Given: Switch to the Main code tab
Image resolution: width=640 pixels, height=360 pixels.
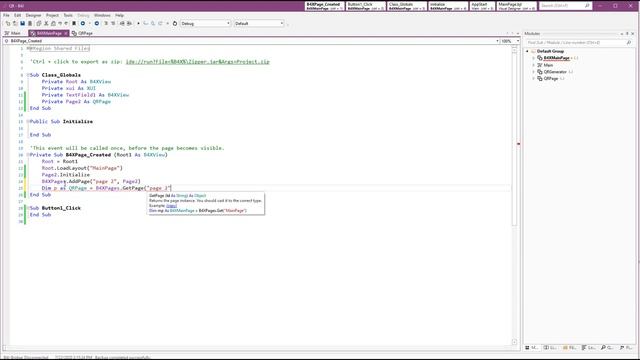Looking at the screenshot, I should click(13, 33).
